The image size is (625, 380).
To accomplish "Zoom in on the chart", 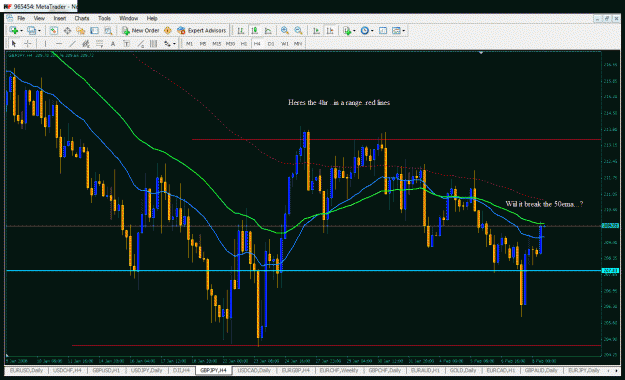I will tap(285, 31).
